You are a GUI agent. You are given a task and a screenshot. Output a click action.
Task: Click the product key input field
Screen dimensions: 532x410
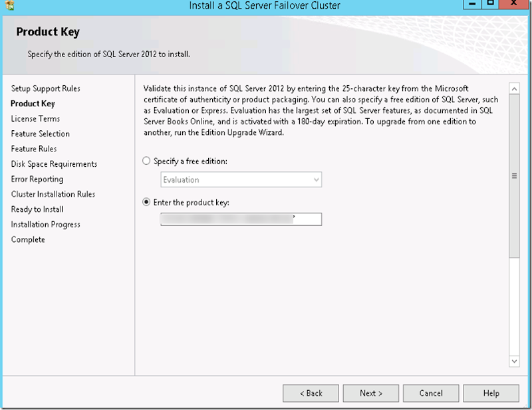coord(241,219)
